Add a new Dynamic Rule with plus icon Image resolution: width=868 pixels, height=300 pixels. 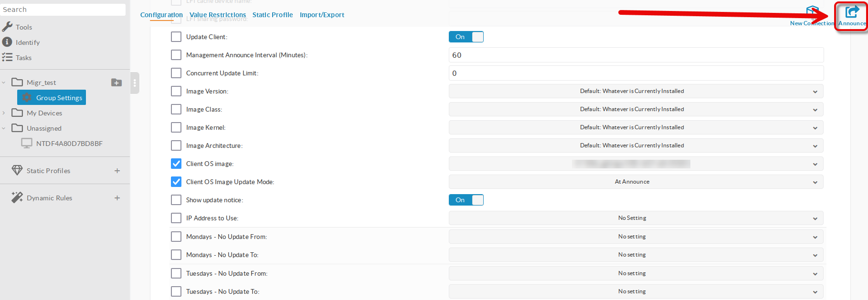pyautogui.click(x=117, y=198)
